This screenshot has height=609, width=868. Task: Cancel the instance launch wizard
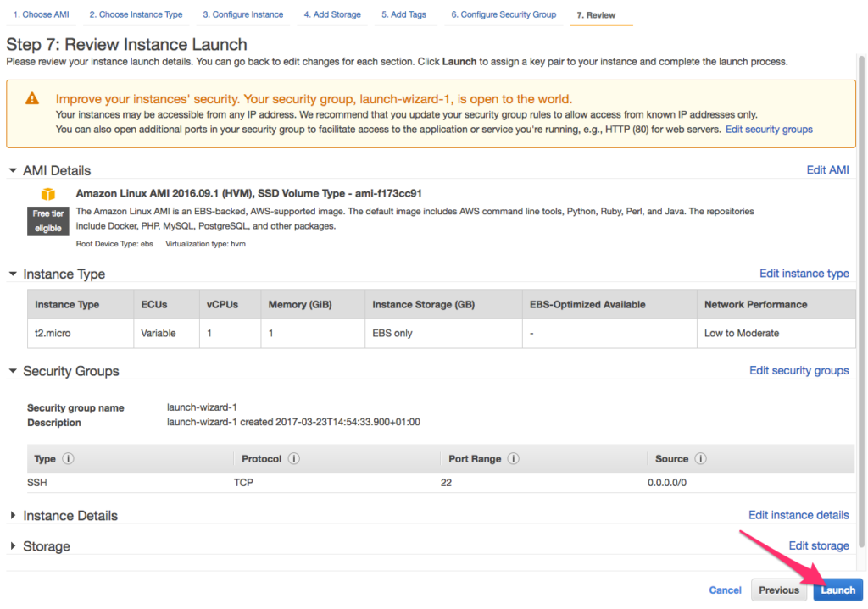click(725, 590)
